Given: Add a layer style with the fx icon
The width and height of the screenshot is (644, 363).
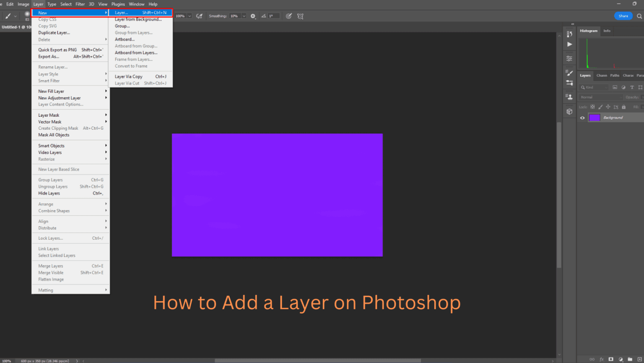Looking at the screenshot, I should click(x=601, y=359).
